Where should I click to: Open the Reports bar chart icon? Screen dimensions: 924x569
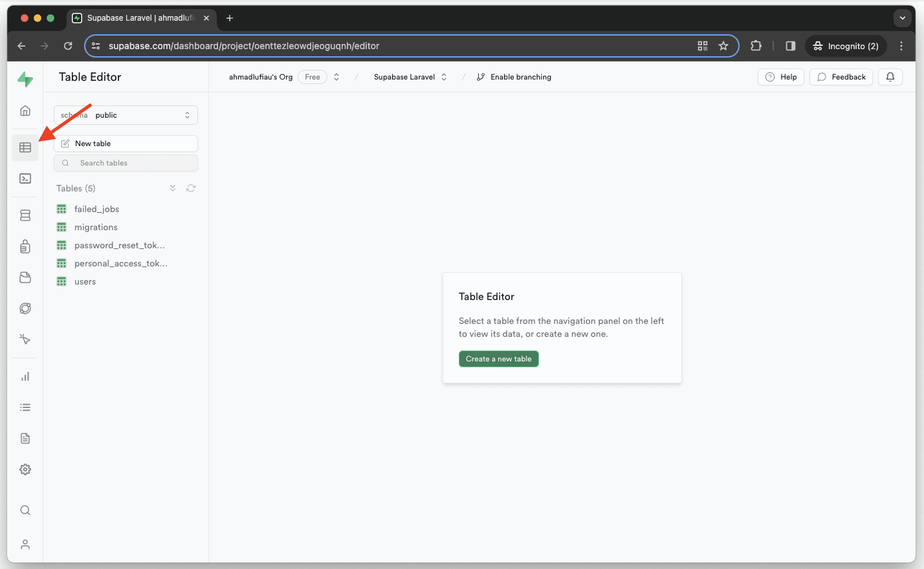click(25, 376)
